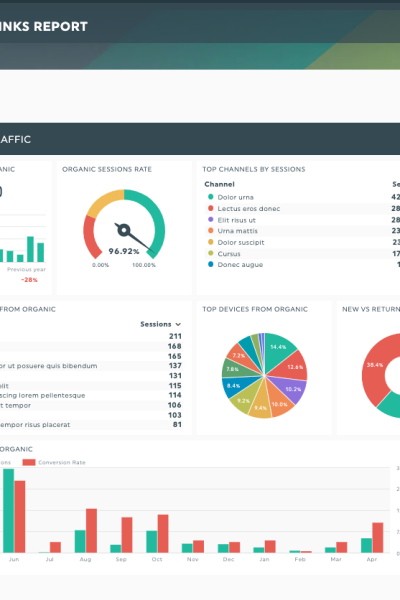Click the Top Channels By Sessions title

coord(254,169)
